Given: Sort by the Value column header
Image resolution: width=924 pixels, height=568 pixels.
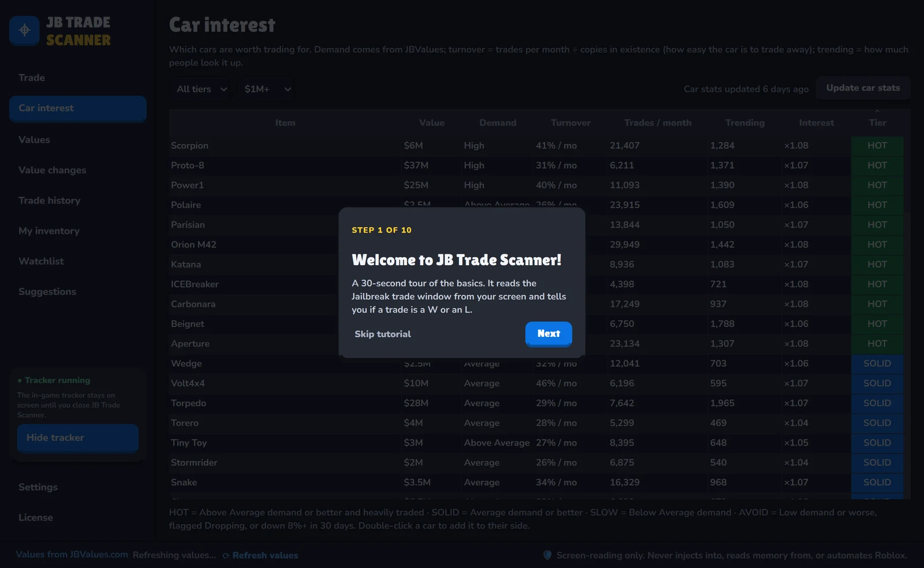Looking at the screenshot, I should click(x=432, y=122).
